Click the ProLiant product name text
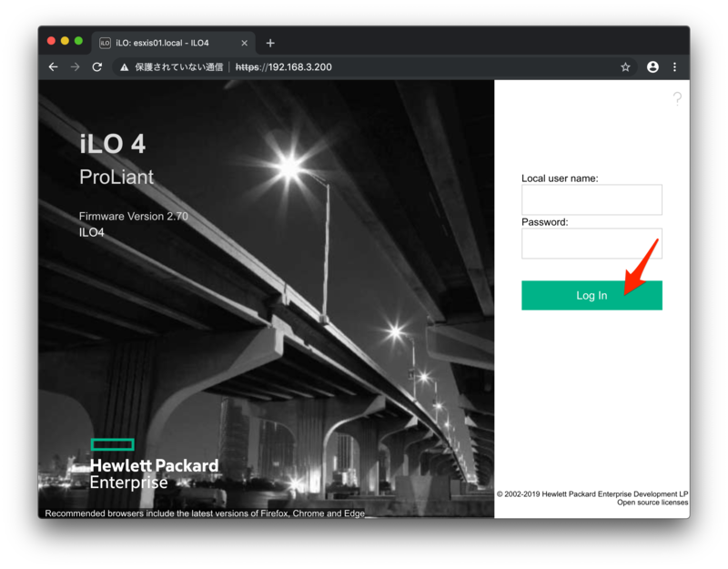728x569 pixels. (116, 177)
